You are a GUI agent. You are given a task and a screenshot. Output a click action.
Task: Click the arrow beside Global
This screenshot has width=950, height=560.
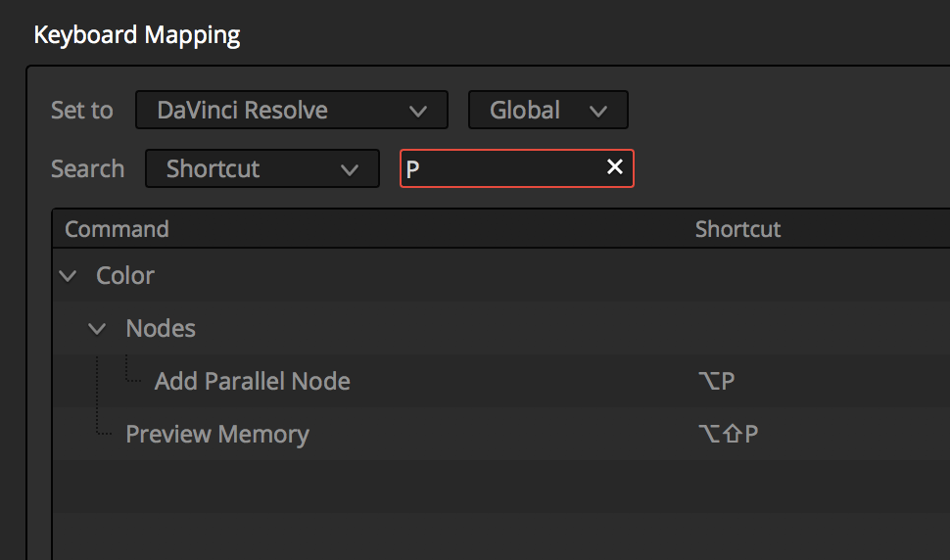(x=598, y=111)
